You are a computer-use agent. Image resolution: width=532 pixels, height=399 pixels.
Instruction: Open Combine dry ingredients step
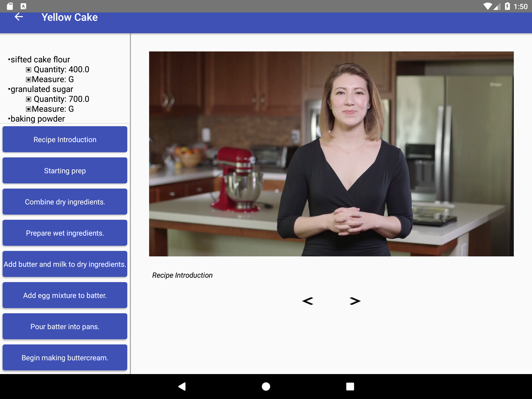tap(65, 202)
